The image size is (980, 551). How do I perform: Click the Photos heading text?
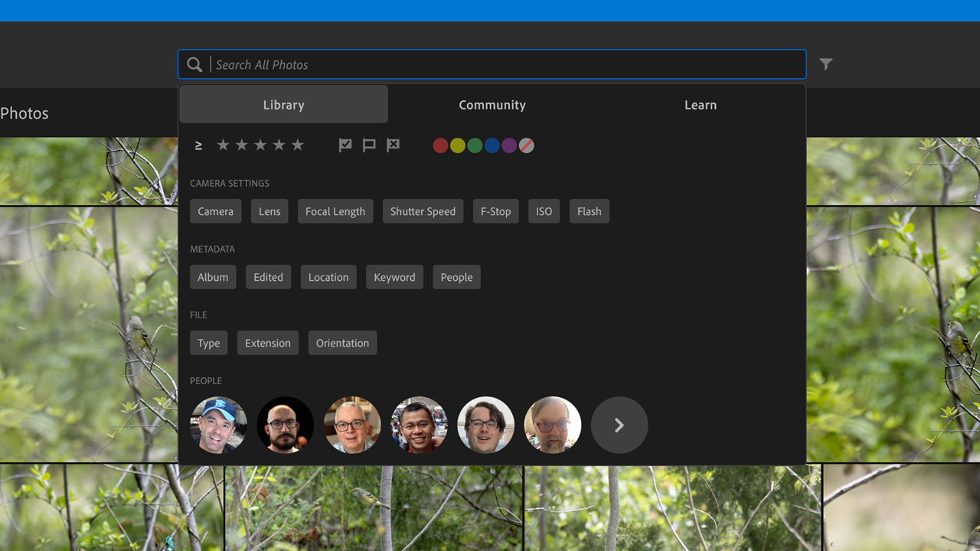tap(24, 113)
